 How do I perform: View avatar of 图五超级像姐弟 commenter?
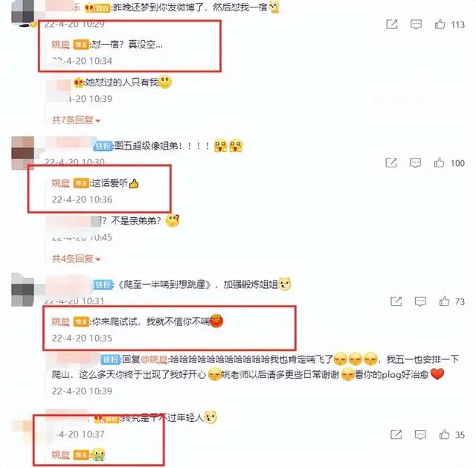(x=23, y=153)
